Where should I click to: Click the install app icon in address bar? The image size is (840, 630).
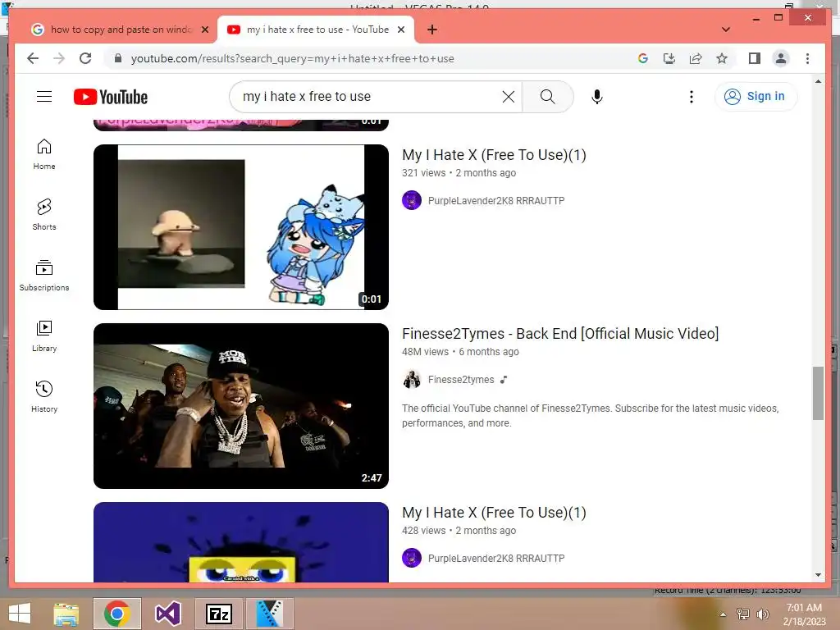tap(669, 58)
